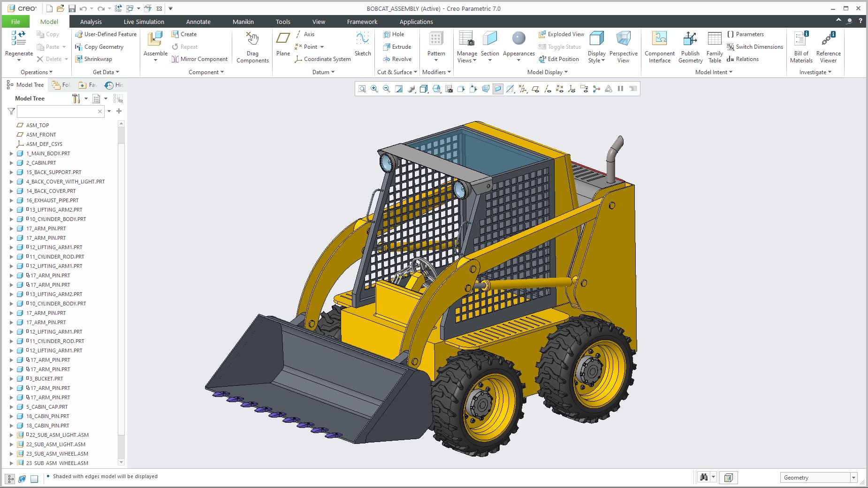
Task: Click the Model Tree settings hammer icon
Action: pyautogui.click(x=76, y=99)
